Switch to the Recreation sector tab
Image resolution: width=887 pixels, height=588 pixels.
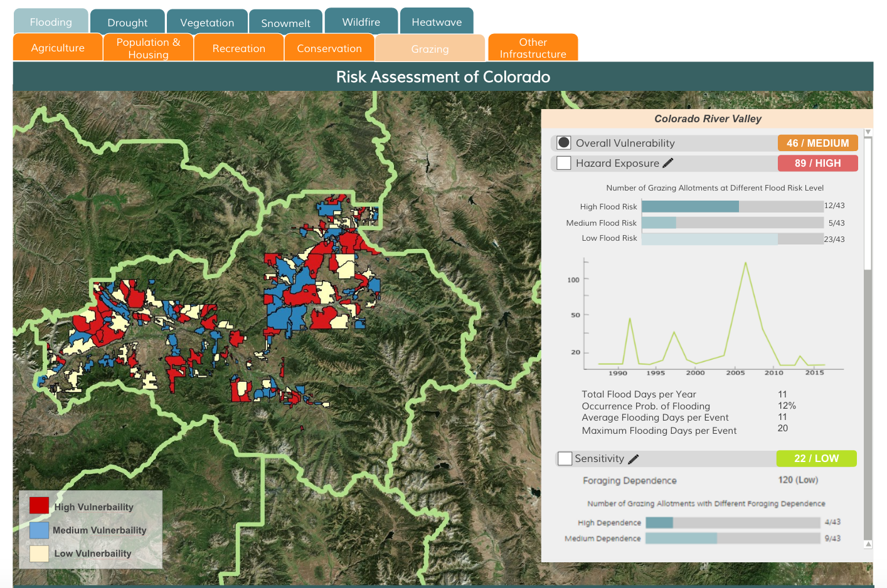coord(239,48)
